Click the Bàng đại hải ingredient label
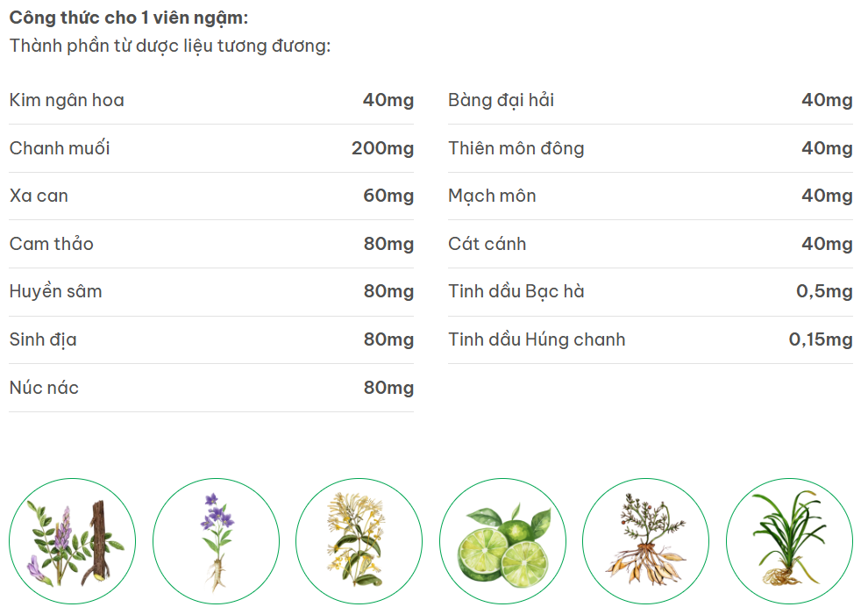This screenshot has width=868, height=607. (x=501, y=100)
